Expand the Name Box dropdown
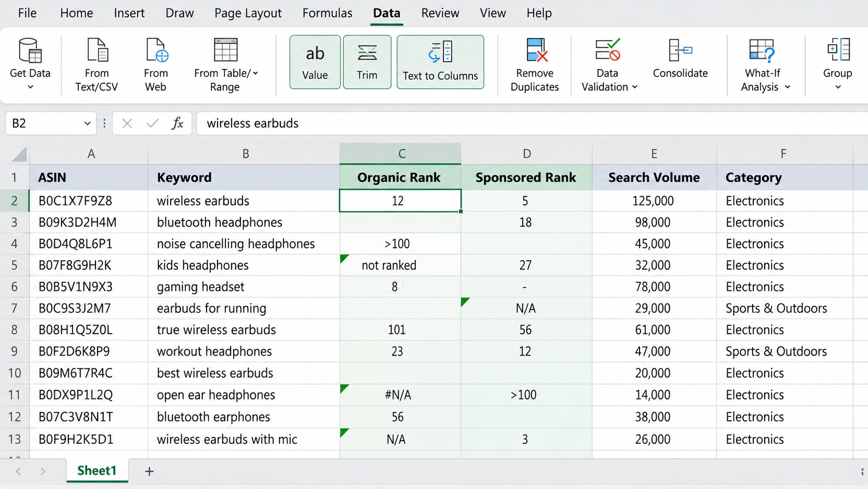This screenshot has height=489, width=868. point(87,123)
